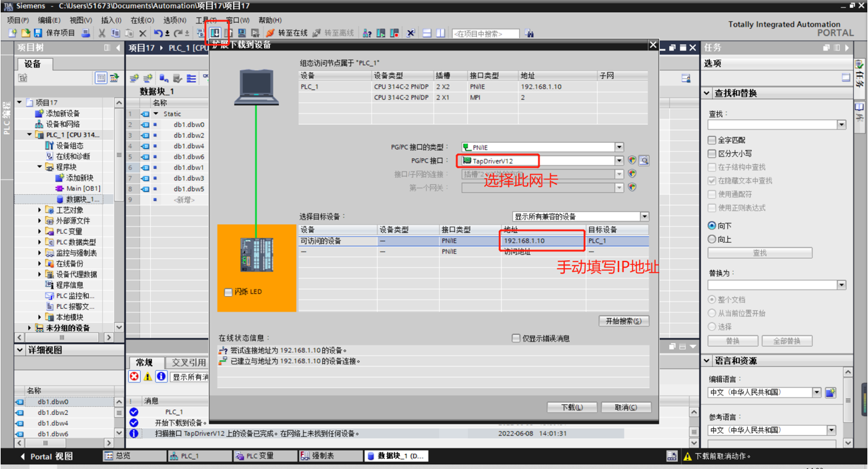The width and height of the screenshot is (868, 469).
Task: Click the 取消(C) button
Action: pyautogui.click(x=626, y=407)
